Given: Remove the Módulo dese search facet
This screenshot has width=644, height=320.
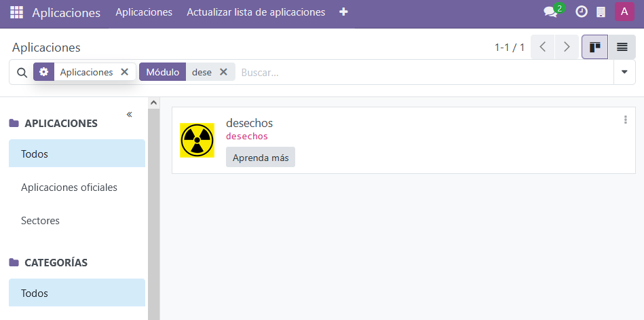Looking at the screenshot, I should tap(223, 72).
